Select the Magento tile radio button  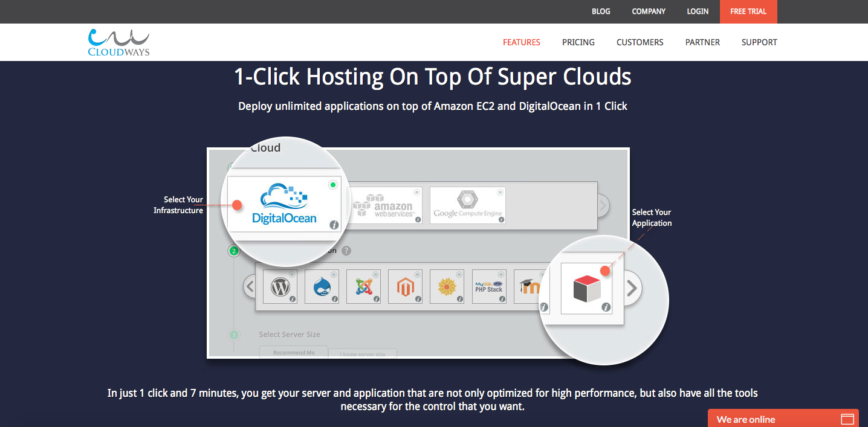417,274
